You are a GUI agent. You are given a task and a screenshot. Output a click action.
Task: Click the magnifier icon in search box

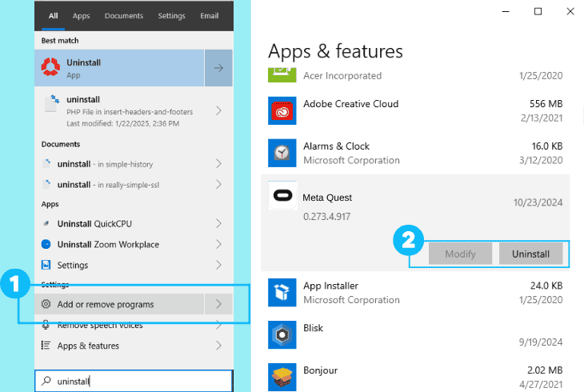(46, 381)
